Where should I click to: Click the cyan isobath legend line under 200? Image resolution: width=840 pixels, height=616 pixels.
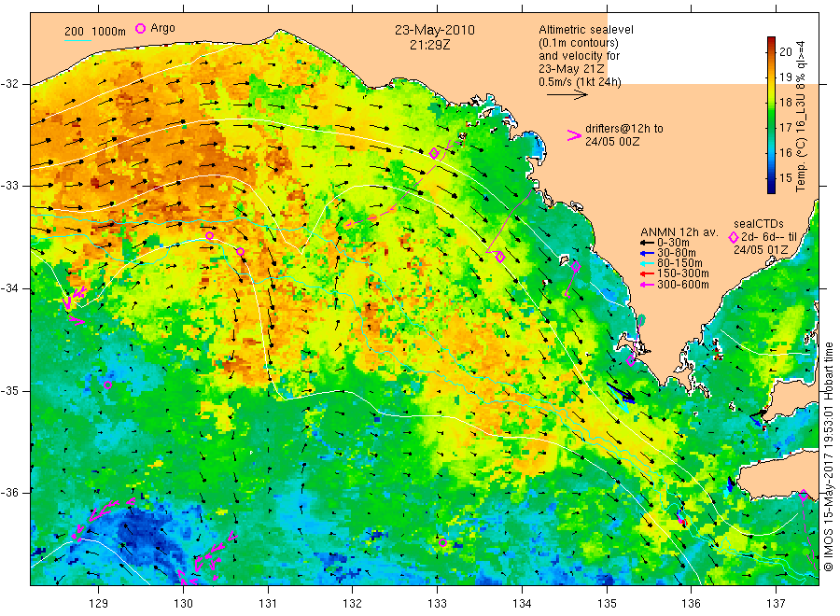click(77, 40)
